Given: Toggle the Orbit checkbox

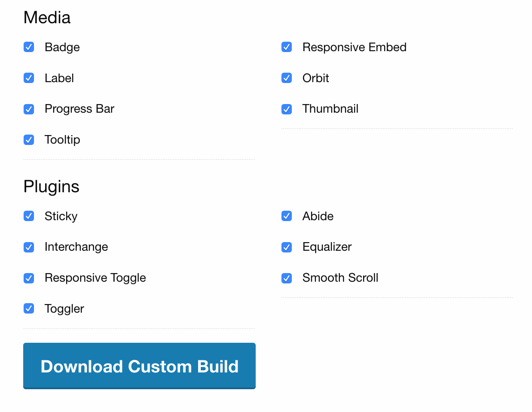Looking at the screenshot, I should [286, 78].
